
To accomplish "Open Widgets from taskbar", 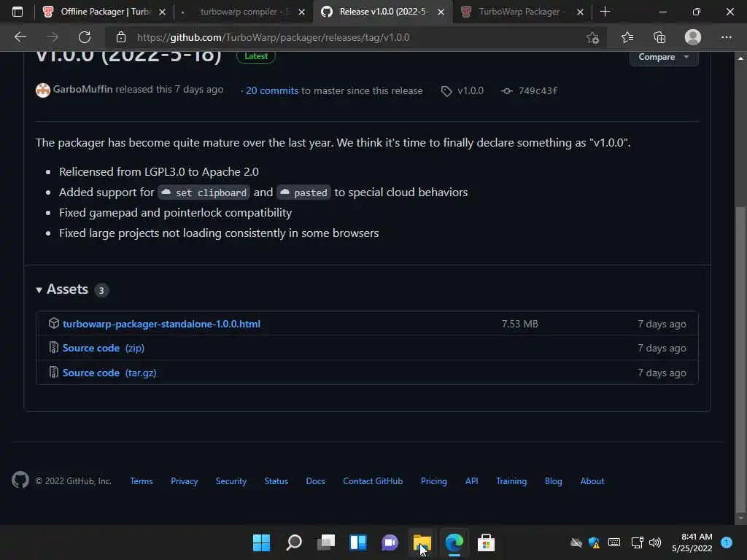I will pyautogui.click(x=357, y=542).
